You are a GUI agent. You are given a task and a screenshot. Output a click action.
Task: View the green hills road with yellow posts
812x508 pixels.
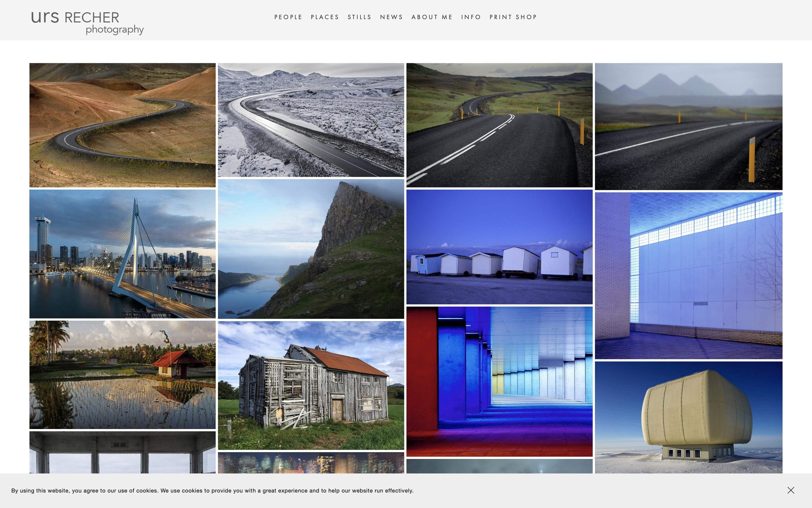(499, 125)
